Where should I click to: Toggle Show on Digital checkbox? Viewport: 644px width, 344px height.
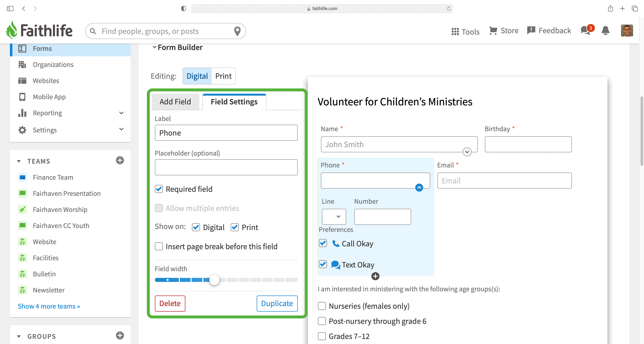pyautogui.click(x=196, y=227)
